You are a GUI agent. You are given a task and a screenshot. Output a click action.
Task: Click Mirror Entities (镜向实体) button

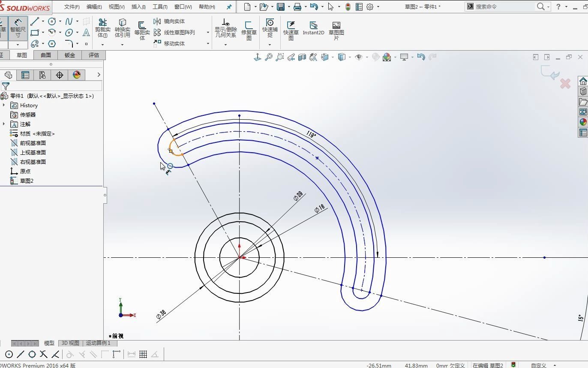(170, 21)
